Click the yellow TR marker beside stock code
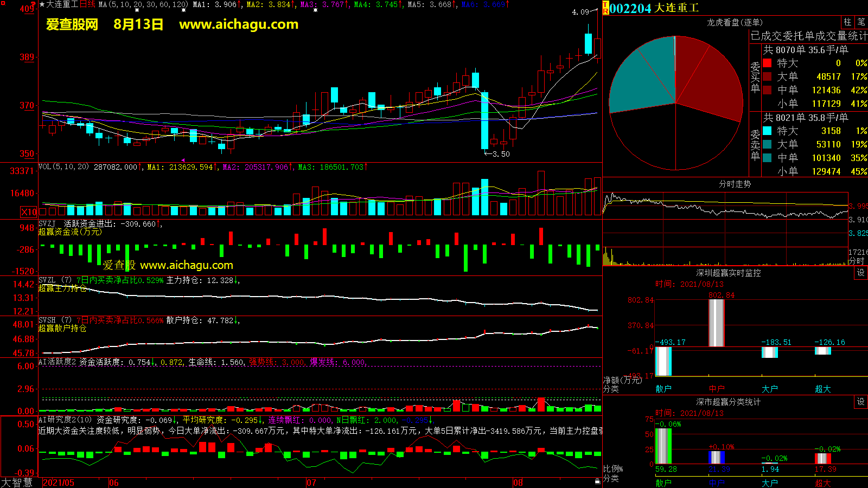This screenshot has height=488, width=868. click(605, 8)
